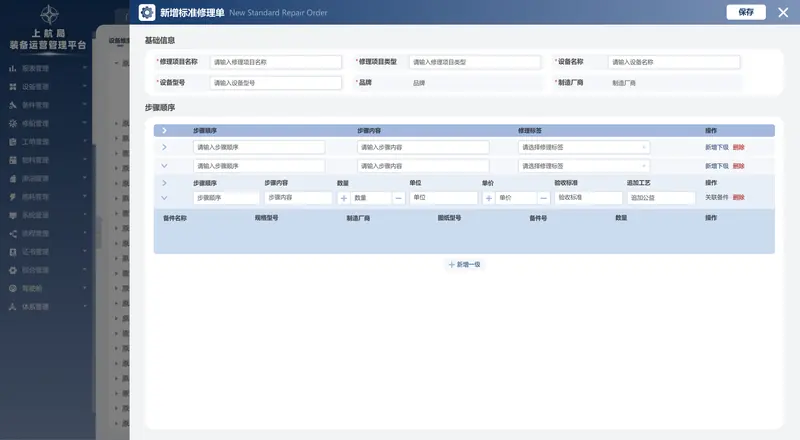Click the 图纸型号 column header
This screenshot has height=440, width=800.
tap(449, 218)
